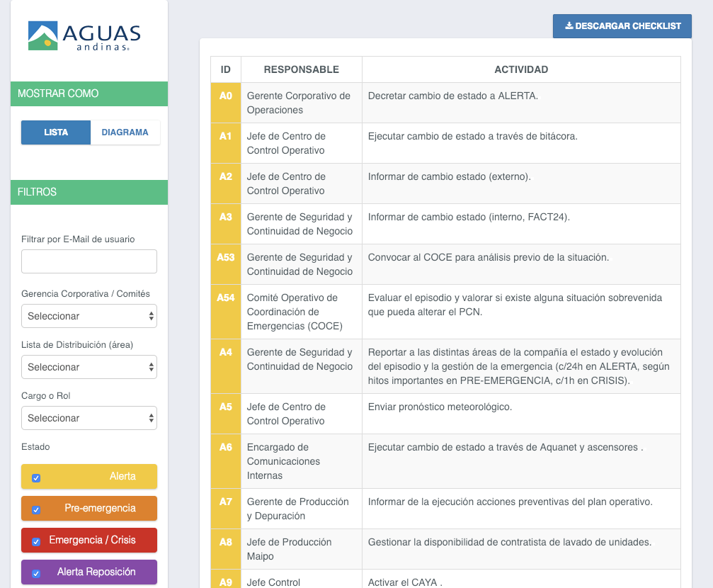Open Gerencia Corporativa / Comités dropdown
The width and height of the screenshot is (713, 588).
tap(89, 316)
